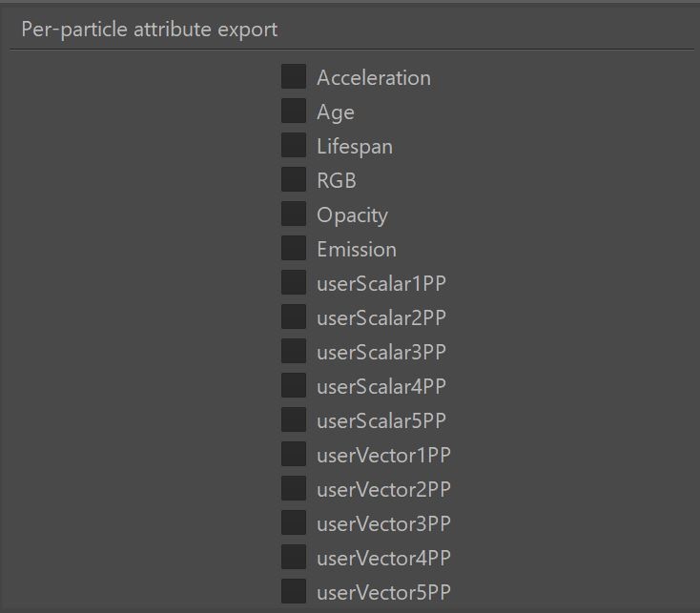Check the Age export option
Screen dimensions: 700x613
point(294,111)
